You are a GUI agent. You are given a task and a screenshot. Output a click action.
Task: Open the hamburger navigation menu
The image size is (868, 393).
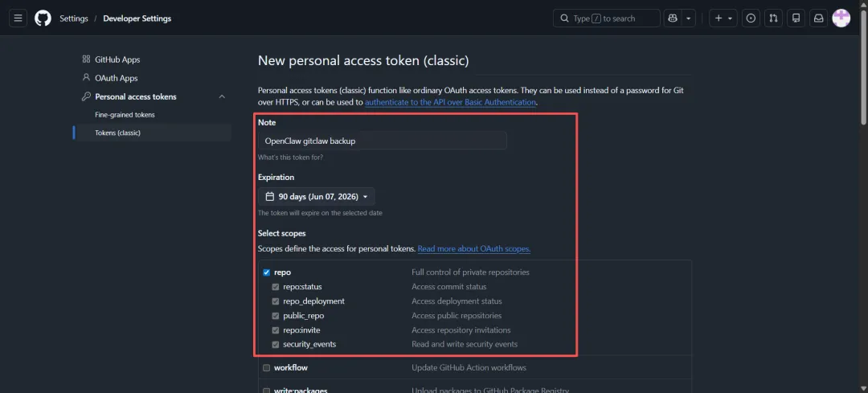[x=19, y=18]
